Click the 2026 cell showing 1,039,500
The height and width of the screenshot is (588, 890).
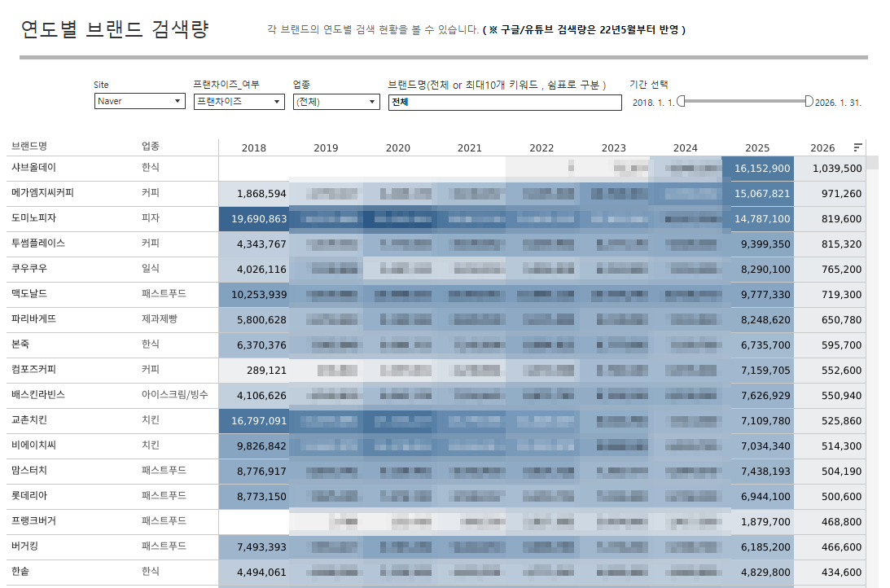[x=829, y=169]
